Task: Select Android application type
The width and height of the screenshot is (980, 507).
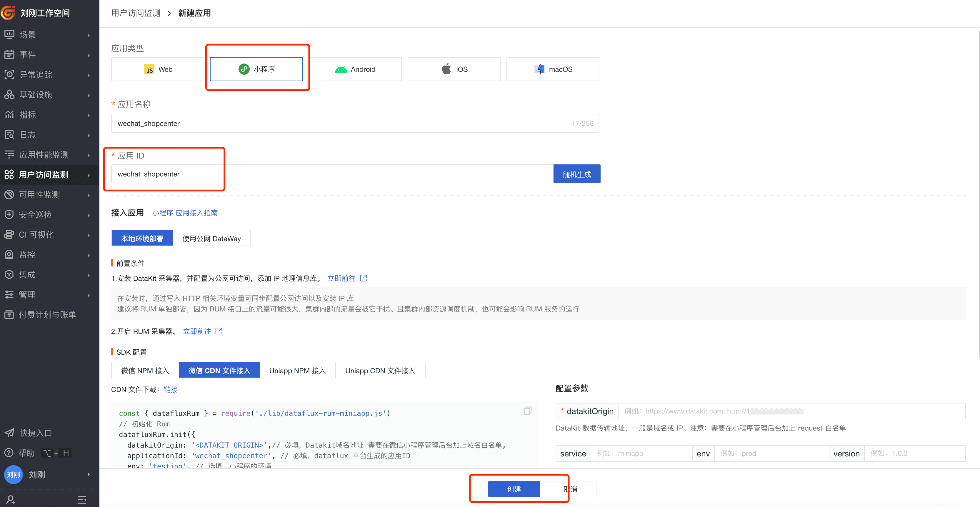Action: [x=355, y=69]
